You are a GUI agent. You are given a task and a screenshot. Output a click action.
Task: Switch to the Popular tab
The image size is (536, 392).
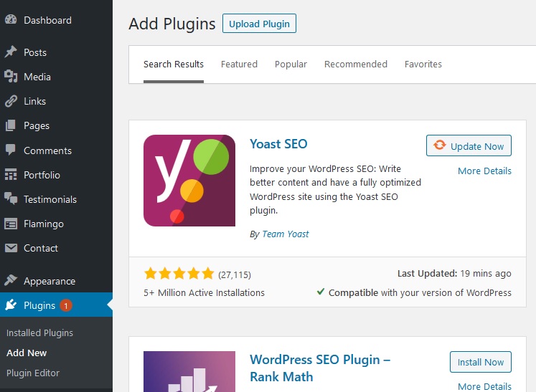point(291,64)
